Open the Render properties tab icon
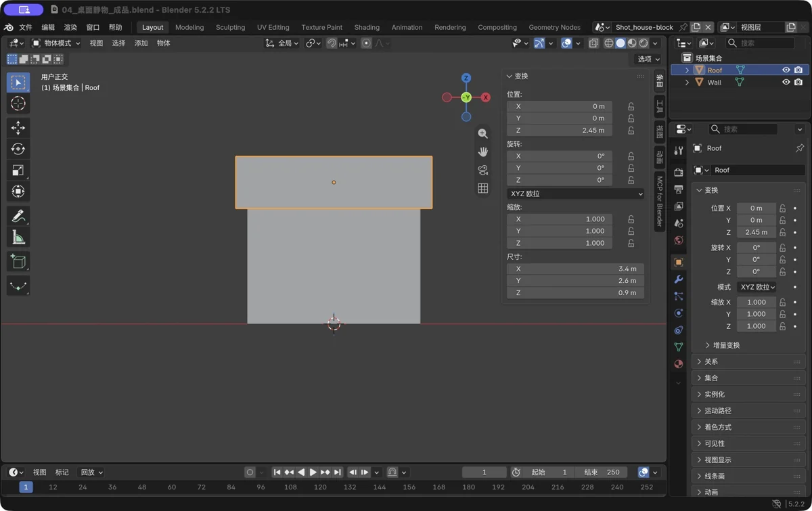This screenshot has width=812, height=511. tap(679, 173)
